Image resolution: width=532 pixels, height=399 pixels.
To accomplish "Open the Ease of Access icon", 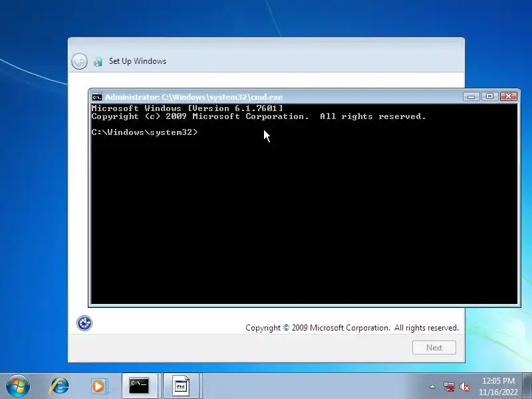I will point(84,323).
